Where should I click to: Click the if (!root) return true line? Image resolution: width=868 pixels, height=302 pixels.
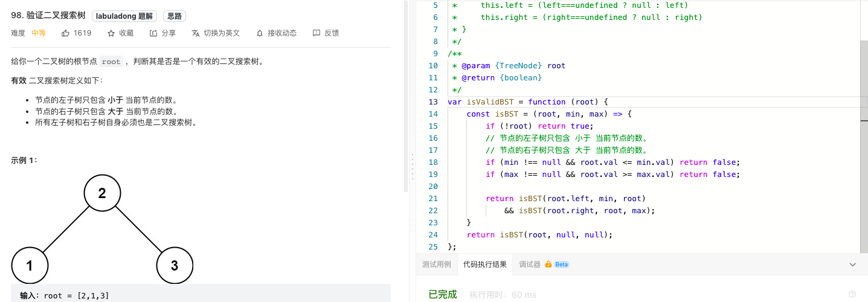point(539,126)
